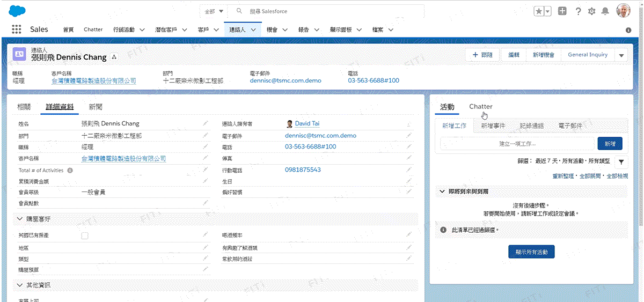Click the edit pencil for 會員等級 field

pyautogui.click(x=205, y=192)
